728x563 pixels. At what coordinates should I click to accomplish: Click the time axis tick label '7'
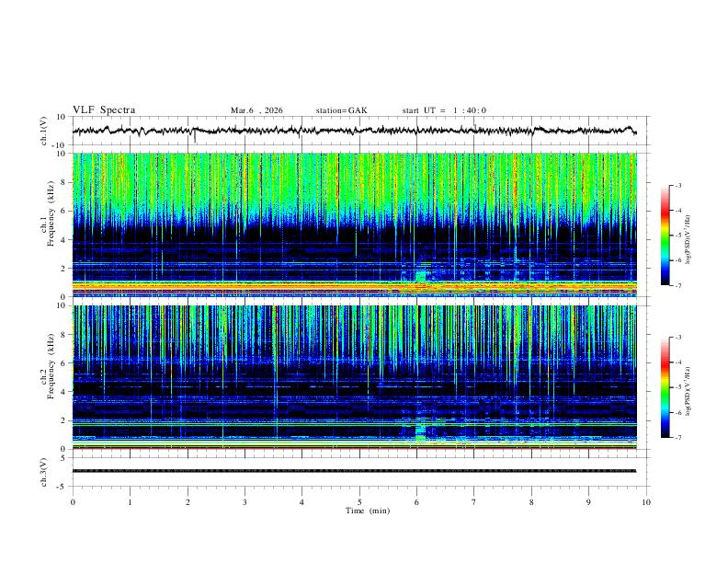[x=474, y=502]
